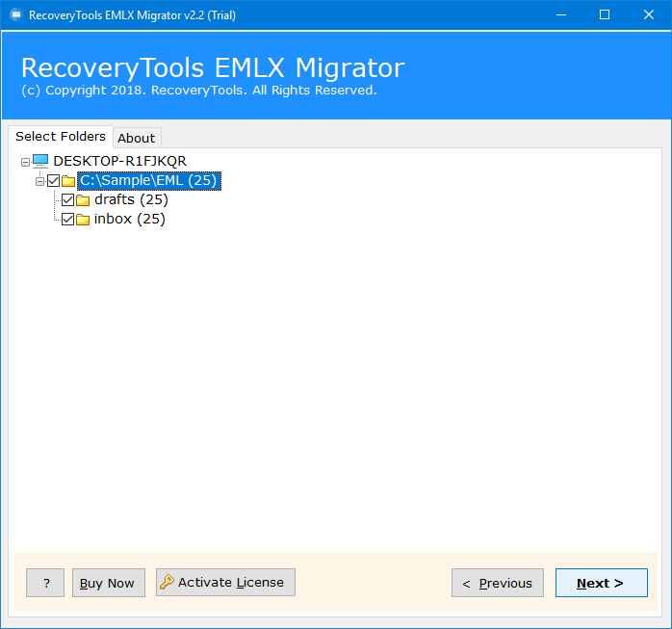Click the folder icon beside C:\Sample\EML

(x=68, y=181)
